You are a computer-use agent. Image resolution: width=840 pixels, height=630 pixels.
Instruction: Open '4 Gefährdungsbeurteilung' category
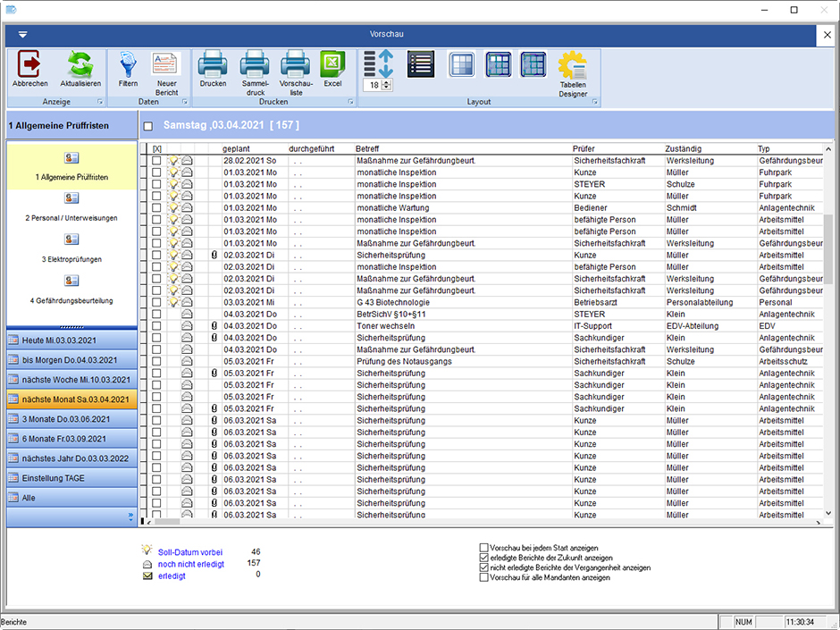72,290
